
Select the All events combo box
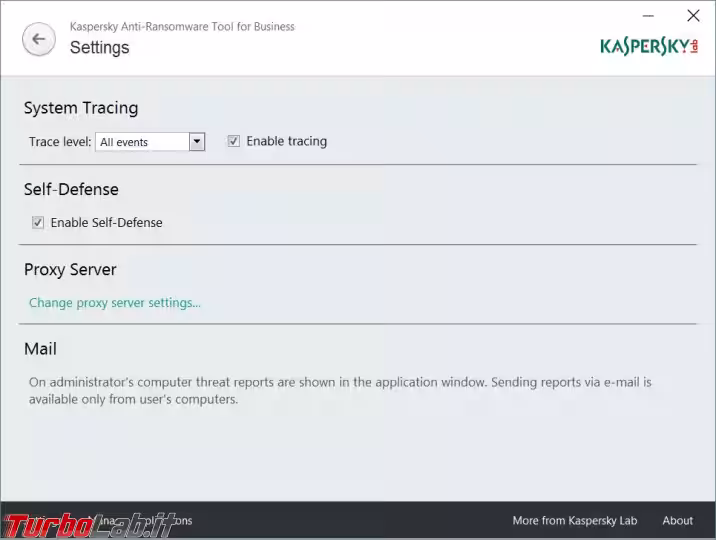[x=150, y=142]
